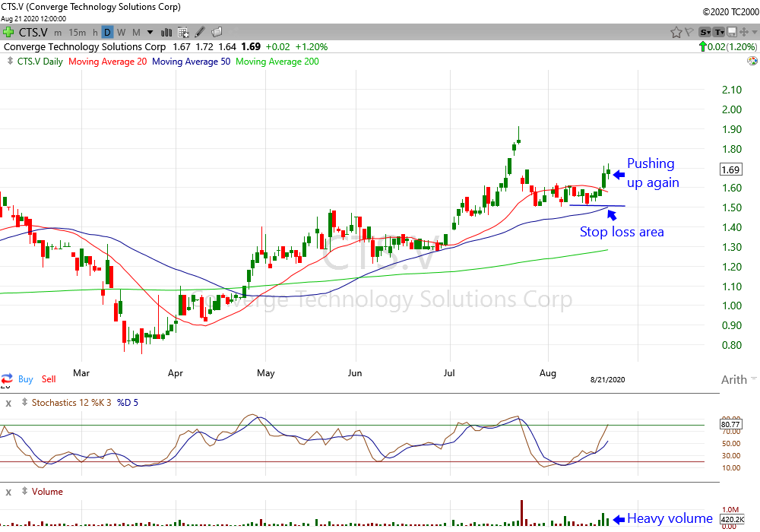760x532 pixels.
Task: Close the Volume pane with its x
Action: click(x=8, y=492)
